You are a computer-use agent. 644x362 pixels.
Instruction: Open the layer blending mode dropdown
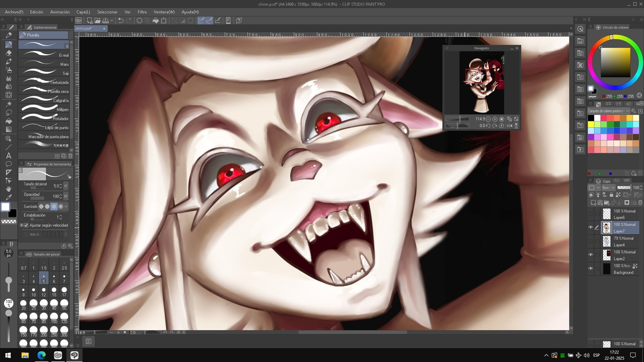(x=608, y=188)
